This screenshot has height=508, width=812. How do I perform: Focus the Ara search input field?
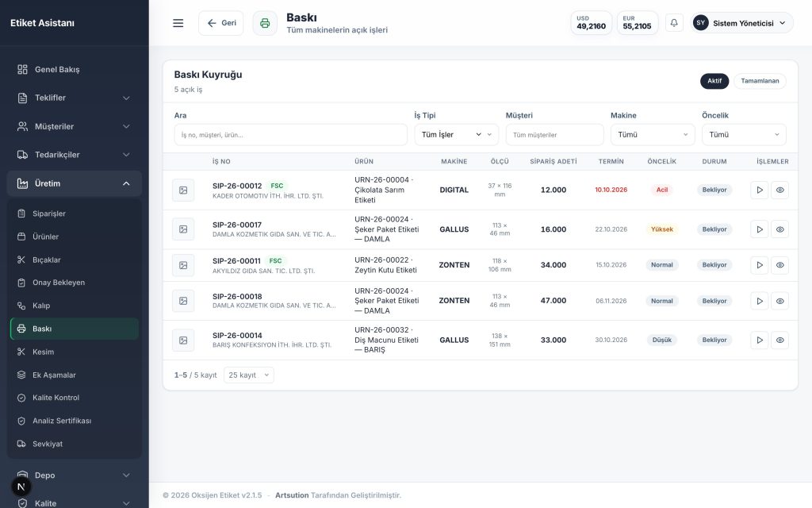pos(290,135)
